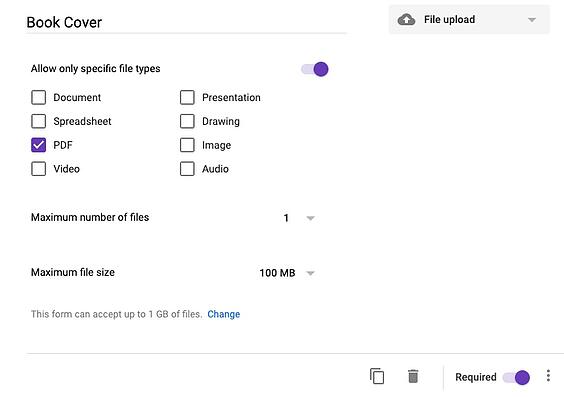Screen dimensions: 564x397
Task: Check the Document file type
Action: coord(38,97)
